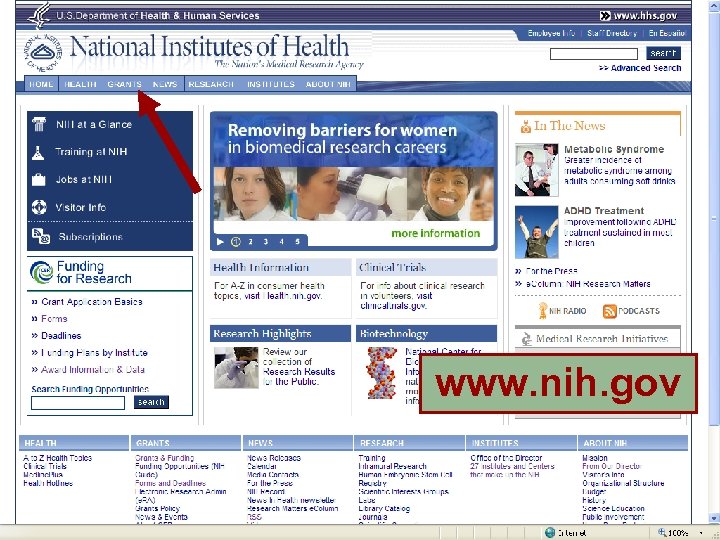Select slide 4 in banner
This screenshot has width=720, height=540.
click(x=282, y=242)
